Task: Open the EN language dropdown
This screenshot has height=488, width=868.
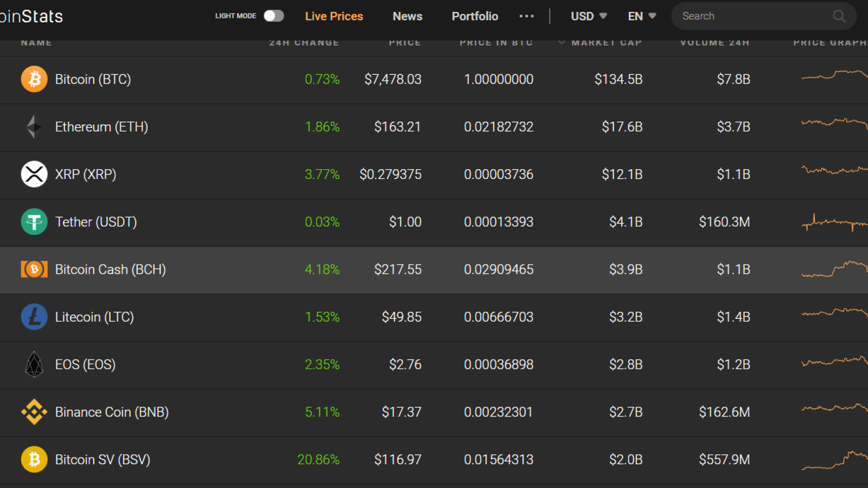Action: 642,16
